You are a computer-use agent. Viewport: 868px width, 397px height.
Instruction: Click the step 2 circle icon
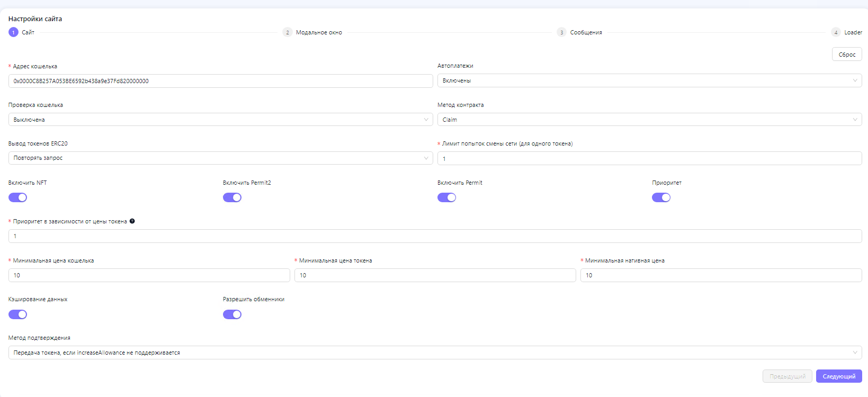(288, 32)
